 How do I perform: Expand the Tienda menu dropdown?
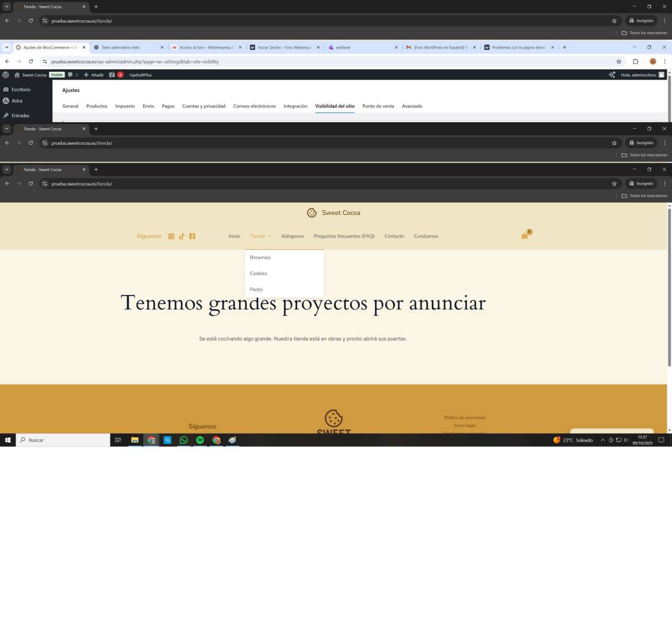(x=260, y=236)
